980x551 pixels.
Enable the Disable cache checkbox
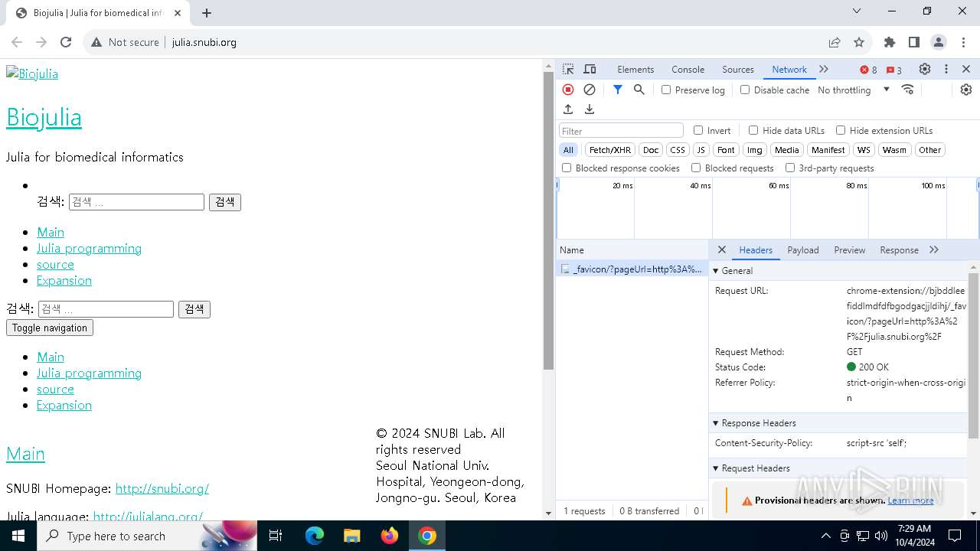click(745, 90)
